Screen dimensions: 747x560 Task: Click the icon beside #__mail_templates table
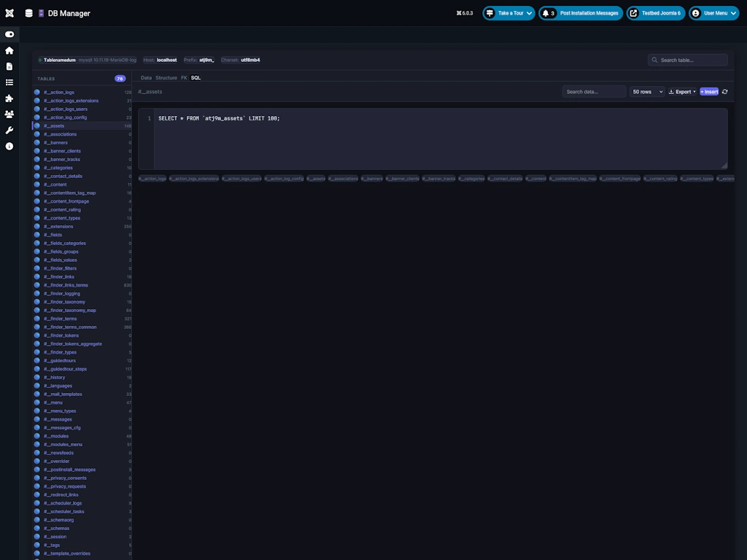(37, 394)
